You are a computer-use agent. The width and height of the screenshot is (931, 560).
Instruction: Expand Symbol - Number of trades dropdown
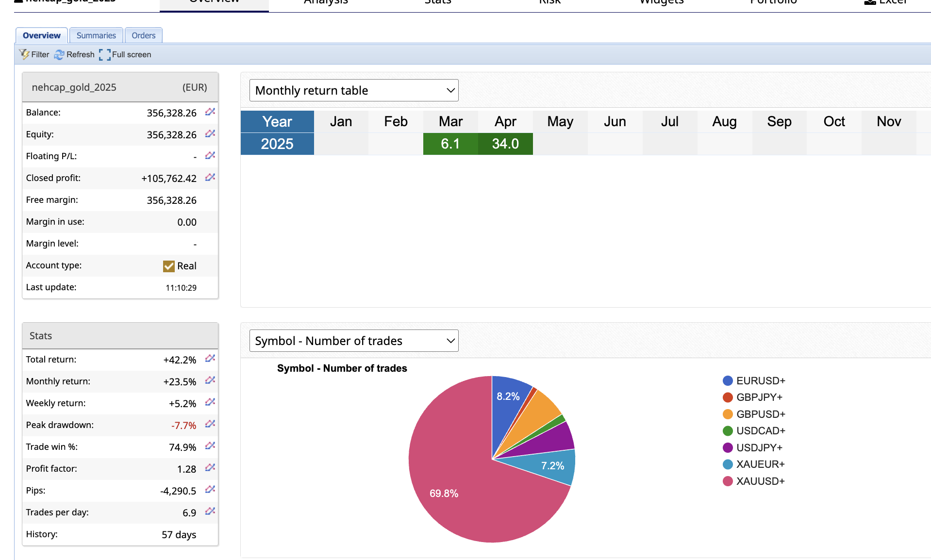tap(354, 341)
